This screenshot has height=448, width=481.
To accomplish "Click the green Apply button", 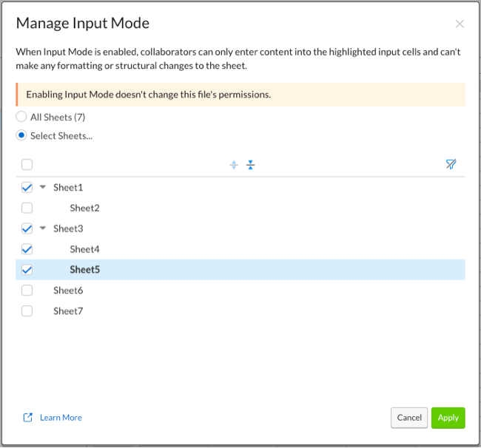I will [x=448, y=418].
